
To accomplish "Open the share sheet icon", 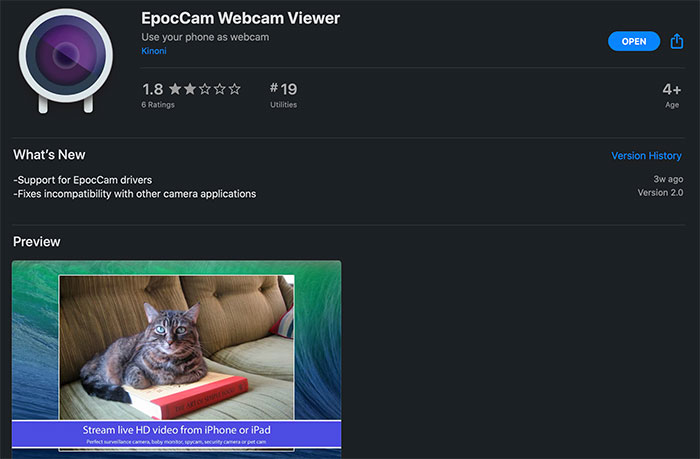I will [x=677, y=41].
